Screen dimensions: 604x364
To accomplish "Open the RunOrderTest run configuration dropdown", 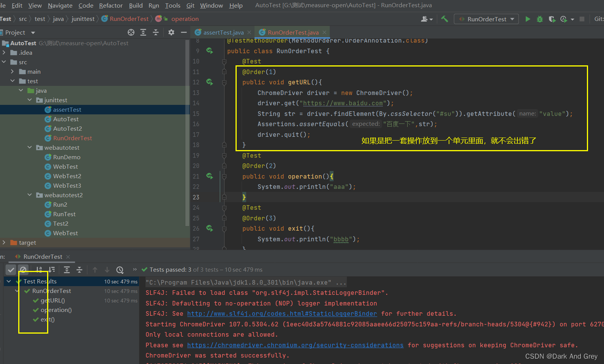I will (x=487, y=19).
